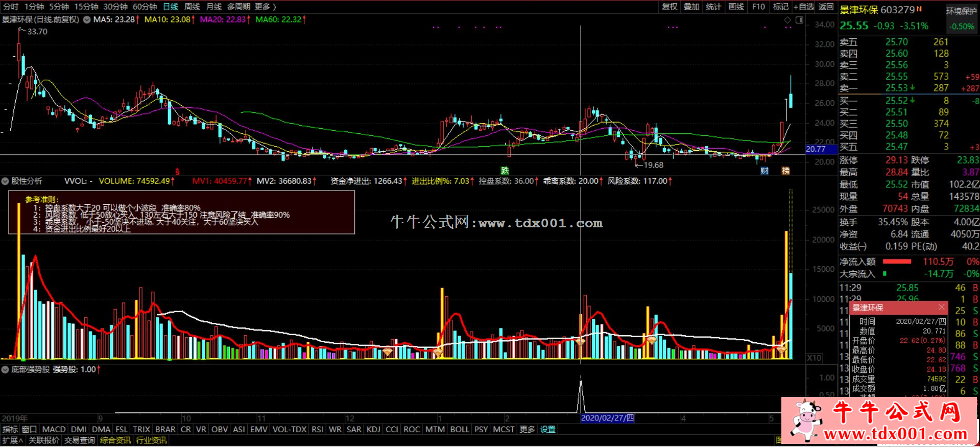Image resolution: width=980 pixels, height=447 pixels.
Task: Select the 周线 weekly tab
Action: tap(192, 7)
